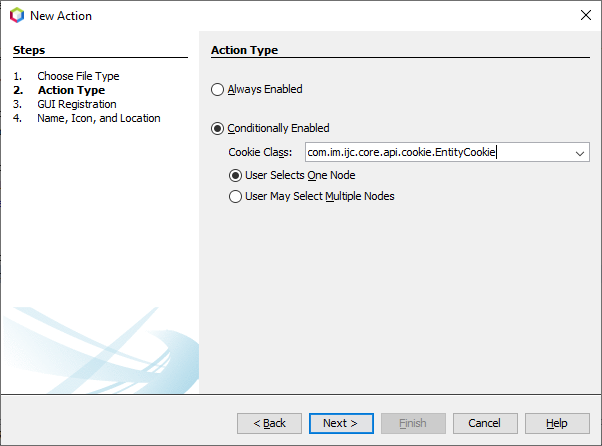
Task: Cancel the New Action wizard
Action: click(x=484, y=423)
